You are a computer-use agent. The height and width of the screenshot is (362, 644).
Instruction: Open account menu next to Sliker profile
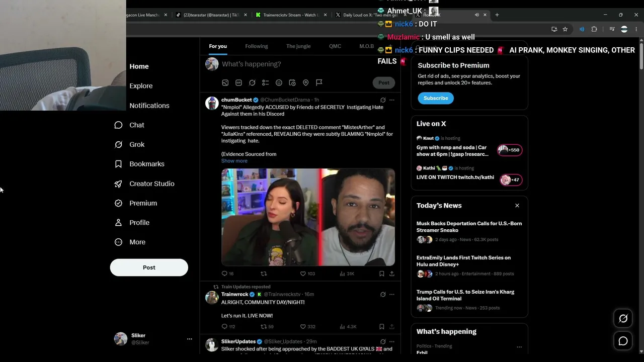tap(190, 339)
